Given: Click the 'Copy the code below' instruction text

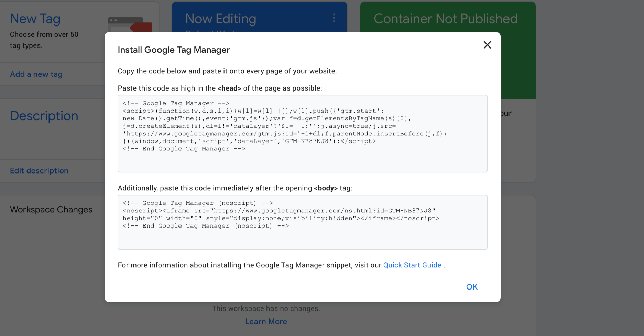Looking at the screenshot, I should [227, 71].
